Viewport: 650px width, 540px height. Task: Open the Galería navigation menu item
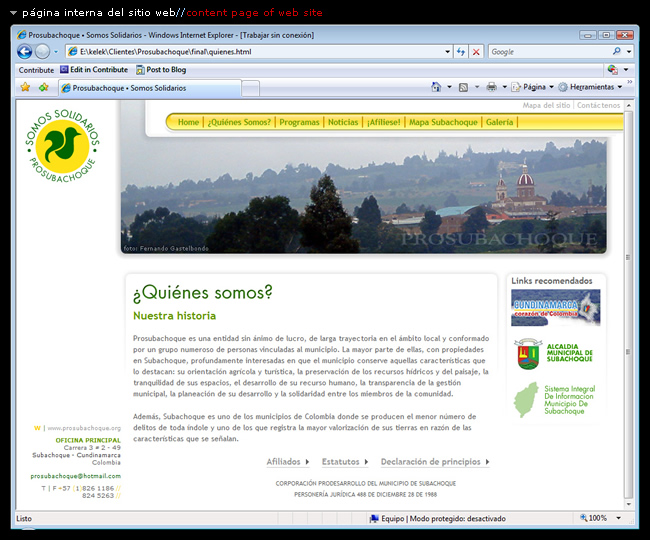point(499,122)
